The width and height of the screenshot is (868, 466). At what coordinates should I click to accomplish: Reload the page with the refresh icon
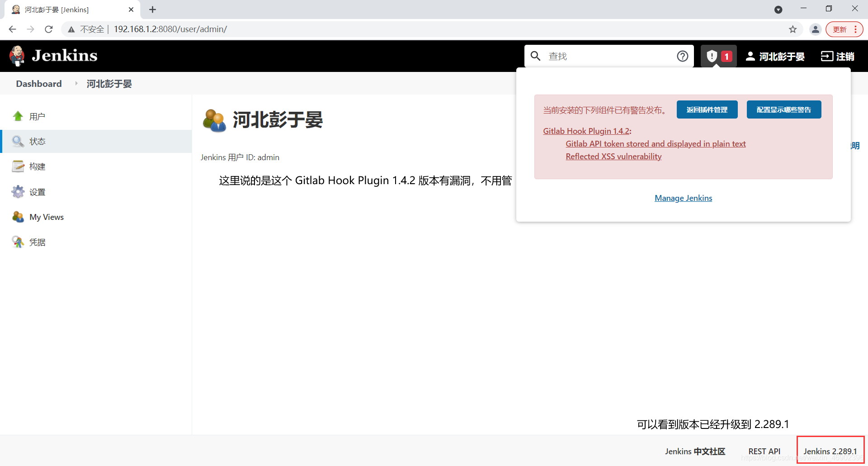pyautogui.click(x=49, y=29)
